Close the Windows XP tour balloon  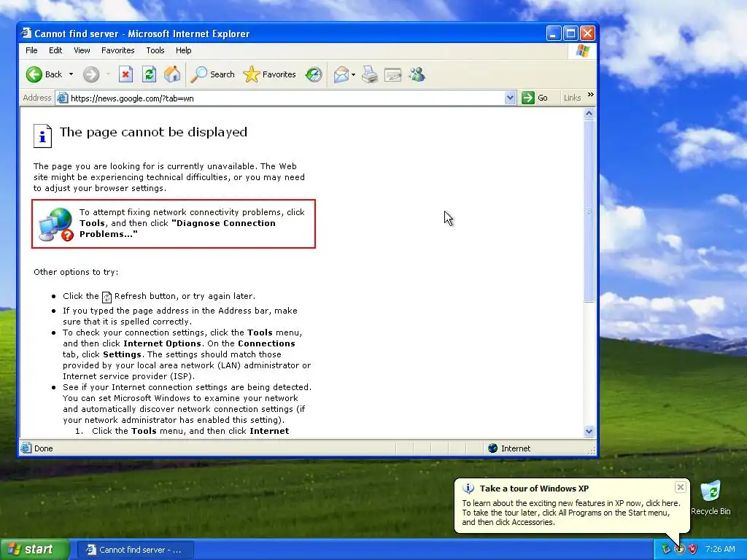point(681,487)
